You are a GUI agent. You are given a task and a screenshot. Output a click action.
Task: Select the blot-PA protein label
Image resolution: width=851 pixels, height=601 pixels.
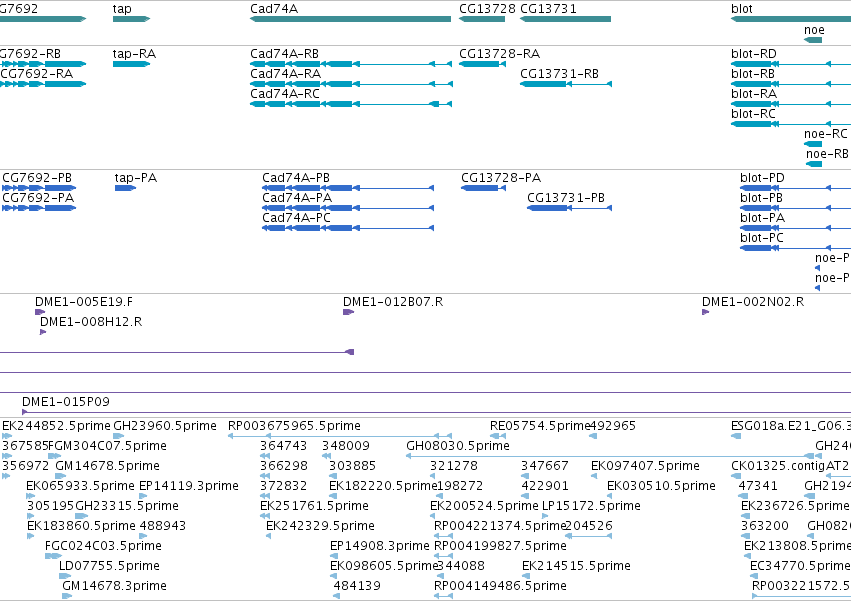coord(763,217)
